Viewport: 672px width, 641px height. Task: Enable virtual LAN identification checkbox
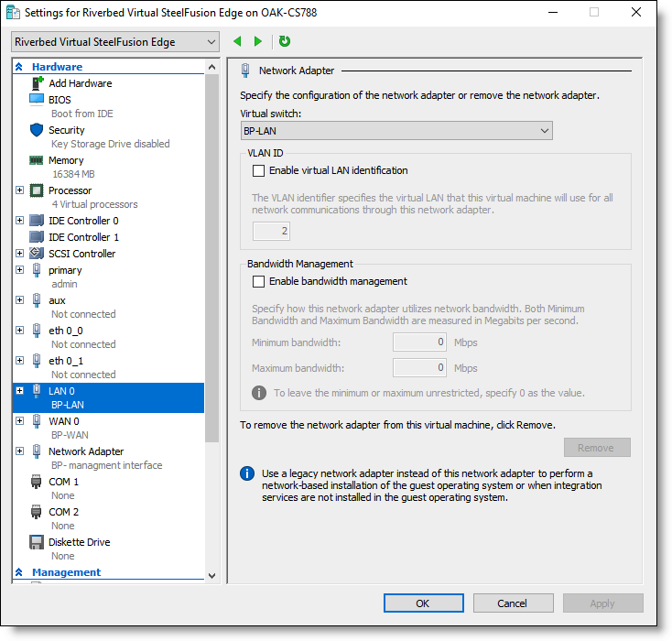click(258, 170)
